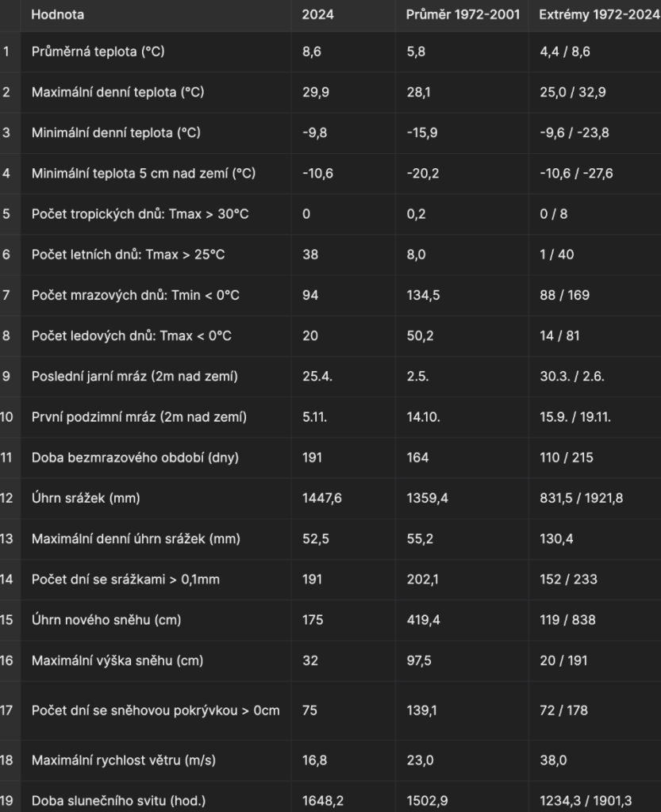
Task: Select the extremes cell '20 / 191'
Action: tap(563, 660)
